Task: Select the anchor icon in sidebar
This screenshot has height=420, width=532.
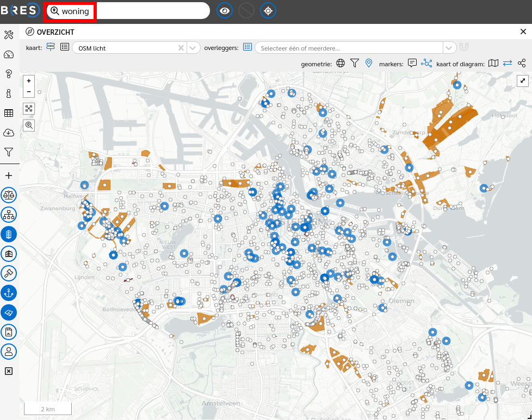Action: click(x=9, y=292)
